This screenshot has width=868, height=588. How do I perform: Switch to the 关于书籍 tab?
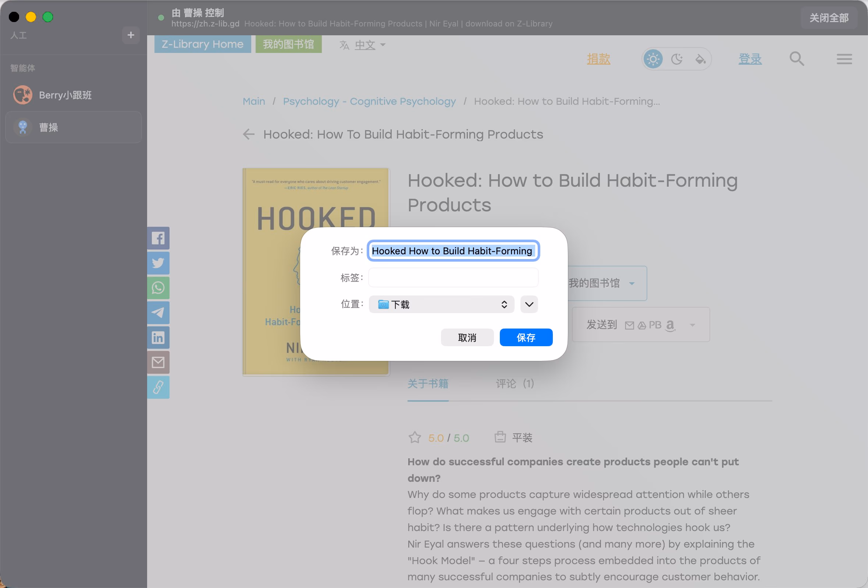428,384
